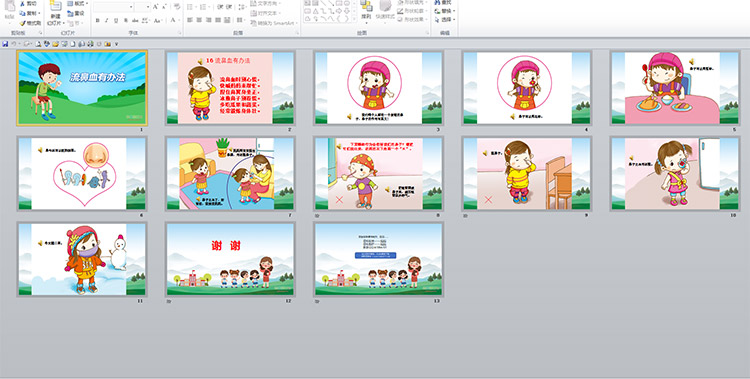Click the Quick Styles (快速样式) button
The image size is (750, 379).
click(385, 13)
